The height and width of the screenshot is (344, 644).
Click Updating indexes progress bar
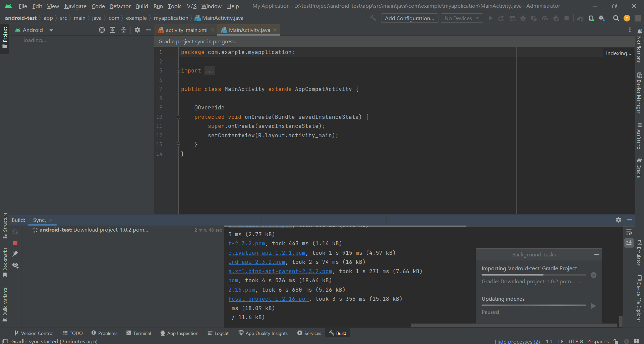(534, 305)
